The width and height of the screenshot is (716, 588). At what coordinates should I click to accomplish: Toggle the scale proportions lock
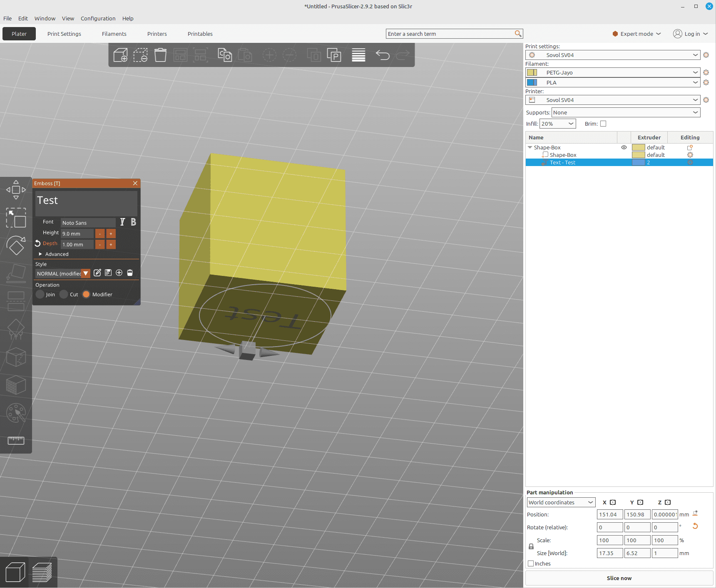[531, 546]
